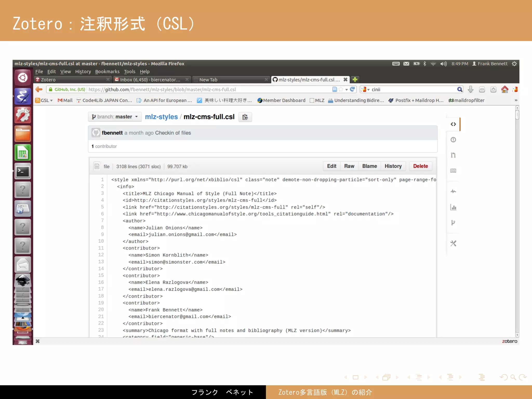This screenshot has height=399, width=532.
Task: Open the GitHub Issues icon in sidebar
Action: (x=453, y=140)
